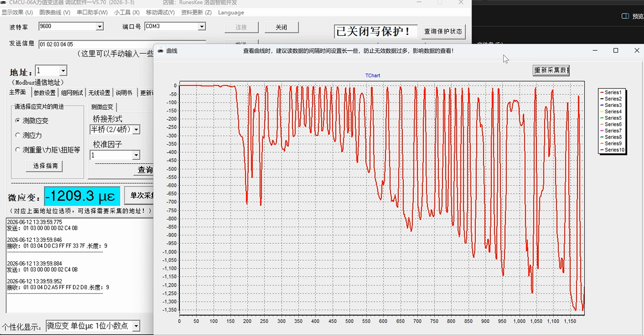The width and height of the screenshot is (644, 335).
Task: Open the 资料更新 (Z) menu
Action: (x=196, y=12)
